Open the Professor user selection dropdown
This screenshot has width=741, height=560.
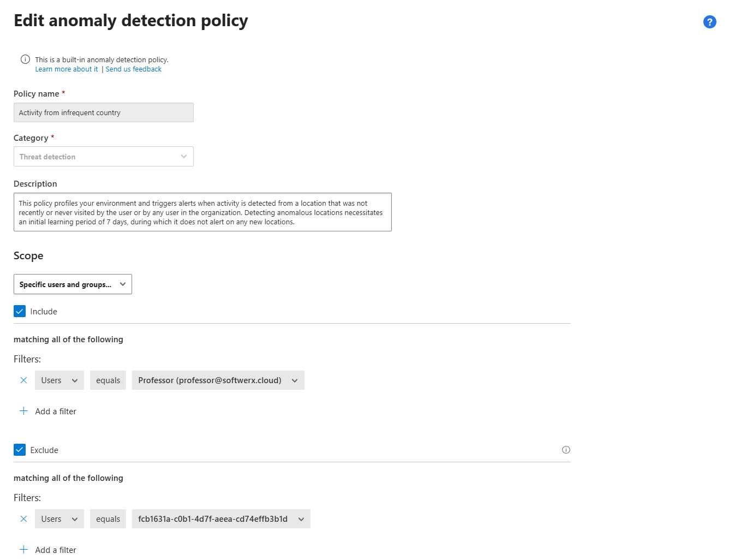click(218, 380)
